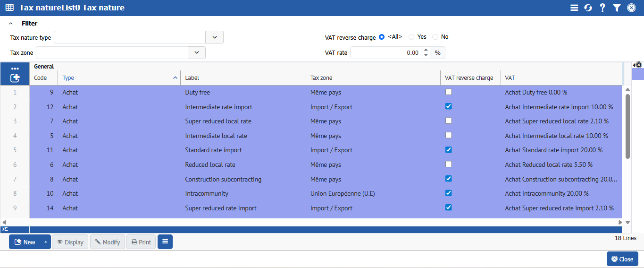Click the refresh icon in title bar

(x=588, y=8)
